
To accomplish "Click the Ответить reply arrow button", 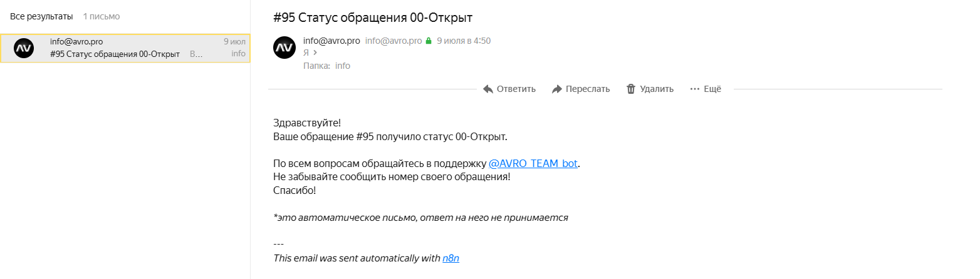I will (509, 89).
